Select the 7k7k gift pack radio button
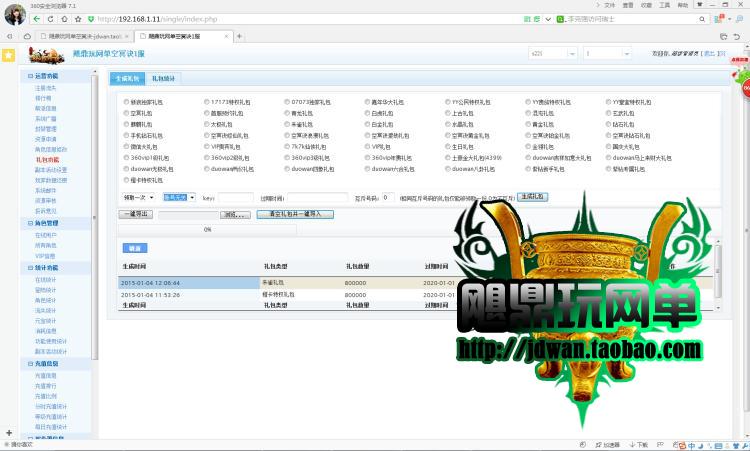Image resolution: width=750 pixels, height=451 pixels. click(x=287, y=147)
